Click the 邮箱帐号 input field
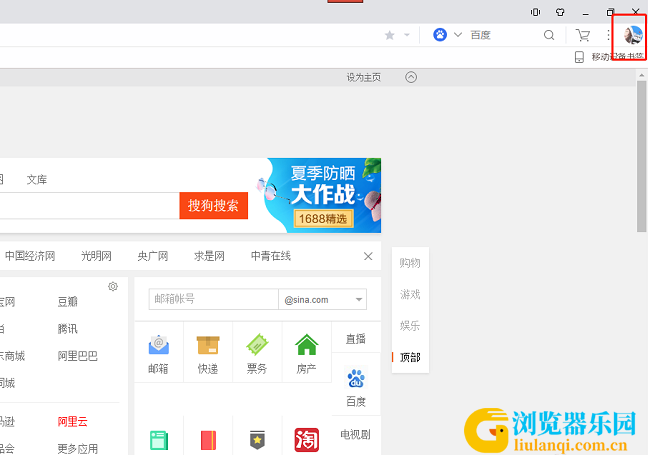The image size is (650, 455). pyautogui.click(x=213, y=299)
